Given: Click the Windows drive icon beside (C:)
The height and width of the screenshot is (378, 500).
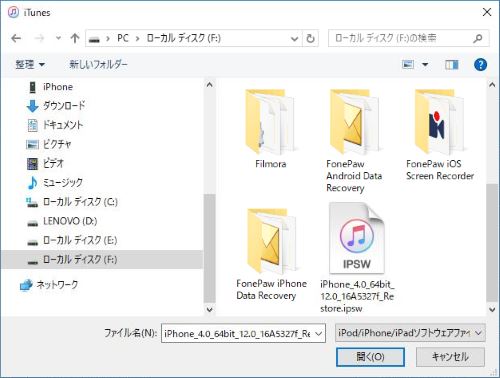Looking at the screenshot, I should tap(32, 202).
